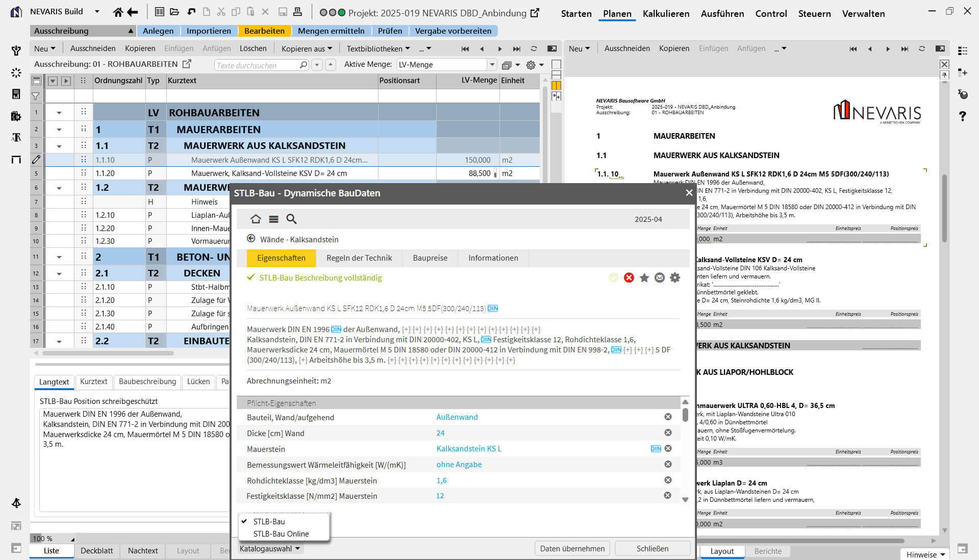
Task: Collapse the 2.1 DECKEN group
Action: (x=59, y=273)
